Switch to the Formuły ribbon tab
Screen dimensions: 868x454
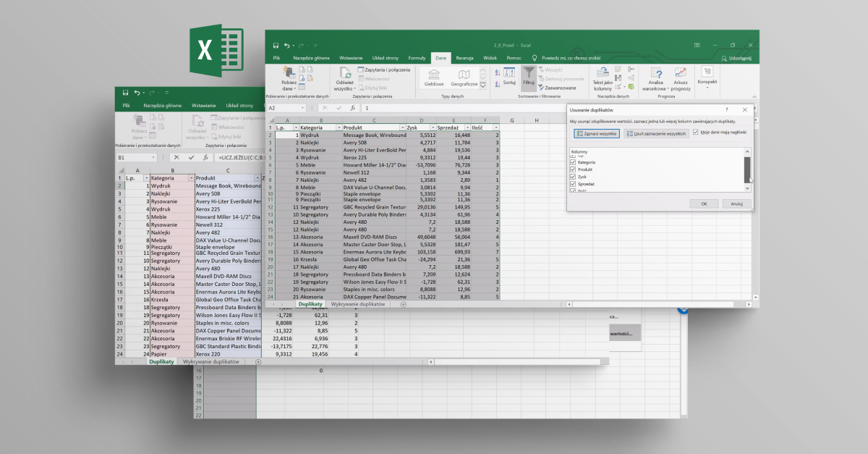pyautogui.click(x=417, y=58)
